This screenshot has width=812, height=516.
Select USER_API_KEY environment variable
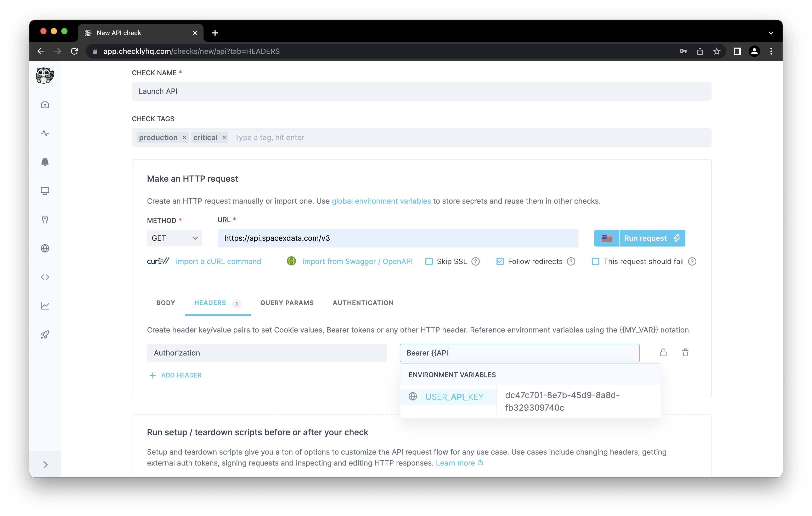(453, 396)
